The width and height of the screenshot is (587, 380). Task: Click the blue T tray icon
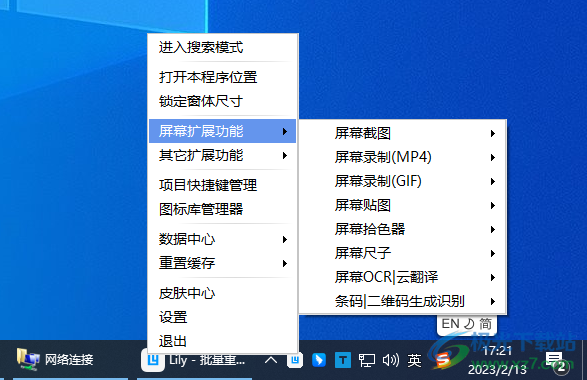[343, 360]
